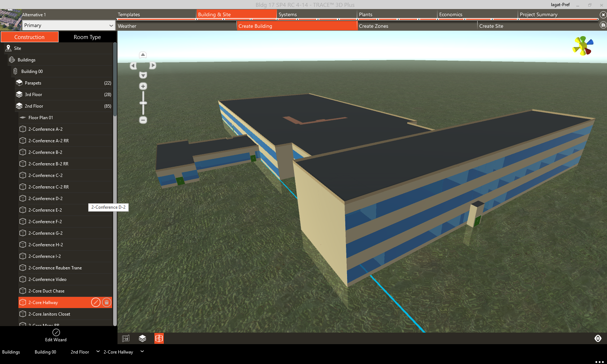This screenshot has height=364, width=607.
Task: Click the Building 00 breadcrumb
Action: pos(45,352)
